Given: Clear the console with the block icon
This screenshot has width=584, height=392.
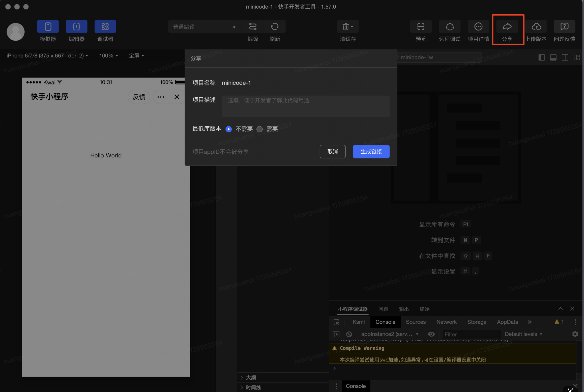Looking at the screenshot, I should (x=349, y=334).
